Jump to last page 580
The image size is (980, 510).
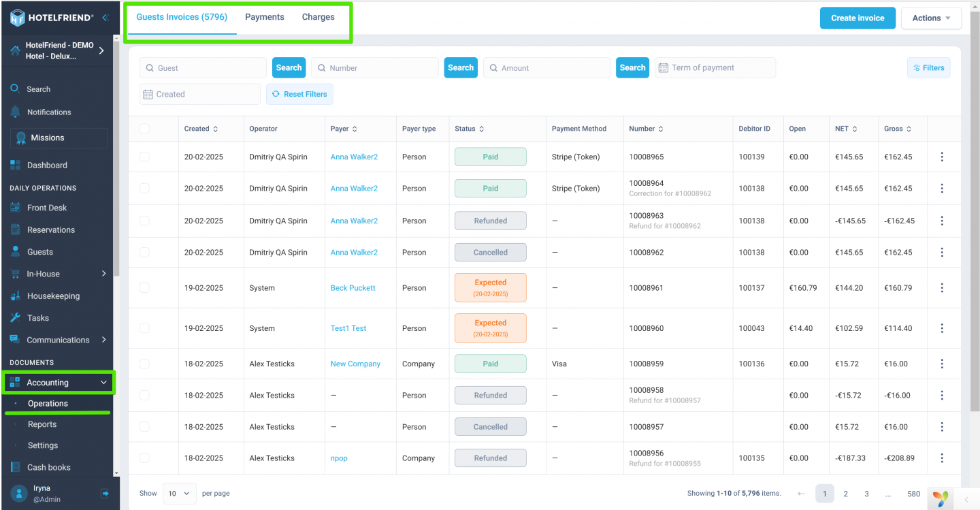[913, 494]
